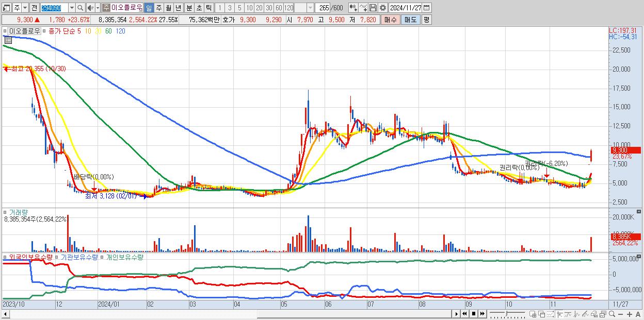Select the 초 second period tab
The width and height of the screenshot is (644, 320).
199,8
